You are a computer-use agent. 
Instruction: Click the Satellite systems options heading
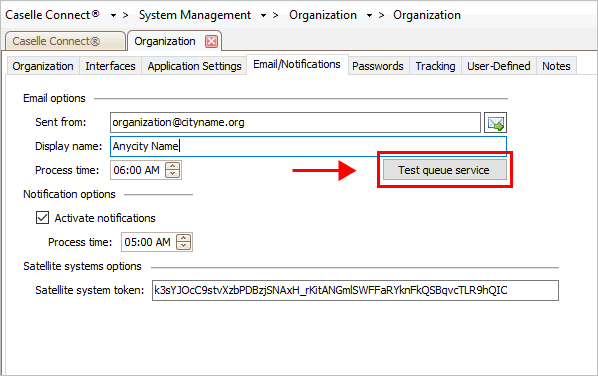tap(82, 266)
